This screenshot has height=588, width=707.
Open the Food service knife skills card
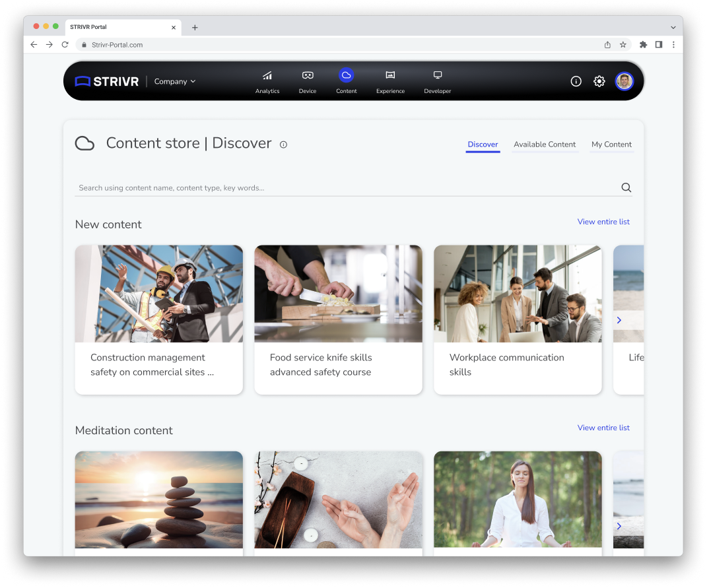click(x=338, y=319)
